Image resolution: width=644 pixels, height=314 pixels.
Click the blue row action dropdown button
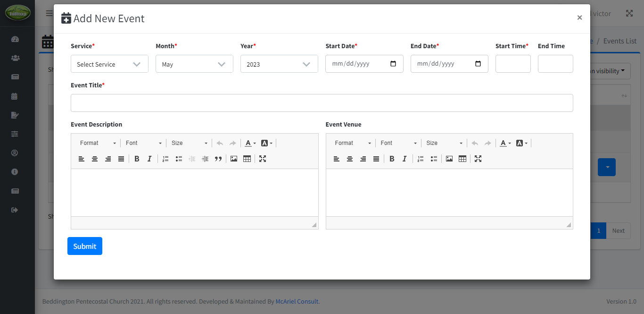(607, 167)
